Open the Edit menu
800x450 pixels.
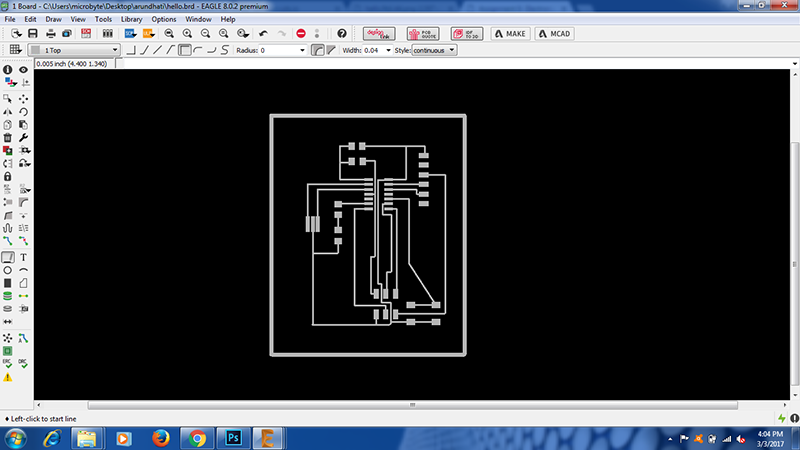(30, 19)
